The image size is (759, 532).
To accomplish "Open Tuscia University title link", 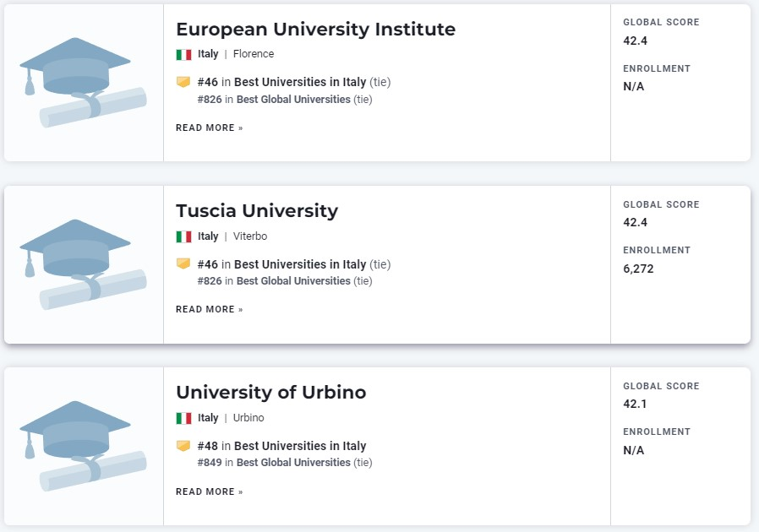I will point(257,211).
